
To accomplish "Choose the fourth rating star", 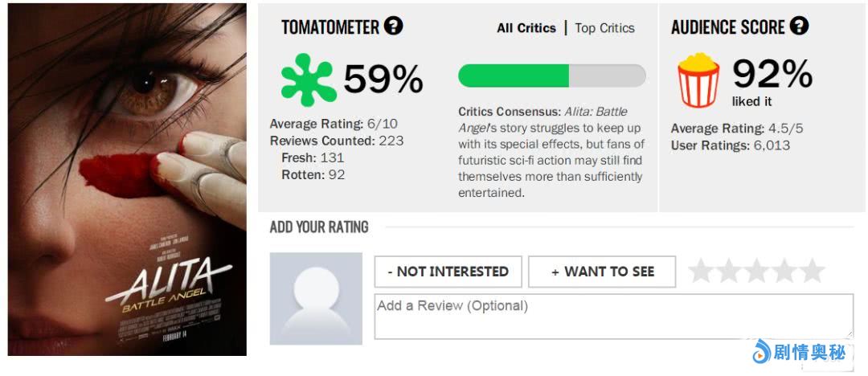I will click(784, 271).
